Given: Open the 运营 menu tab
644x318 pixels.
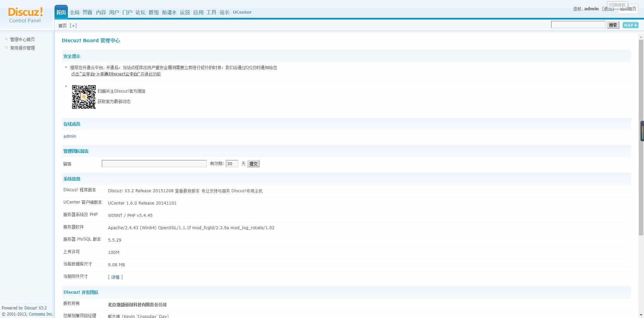Looking at the screenshot, I should (185, 12).
